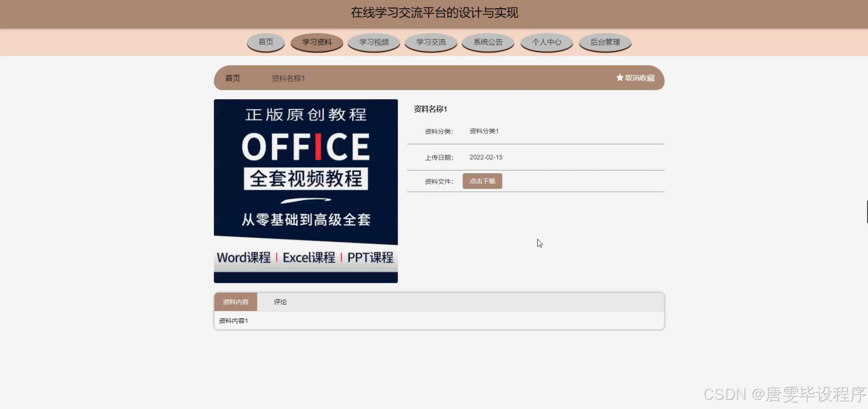Open the 学习视频 section

point(374,42)
